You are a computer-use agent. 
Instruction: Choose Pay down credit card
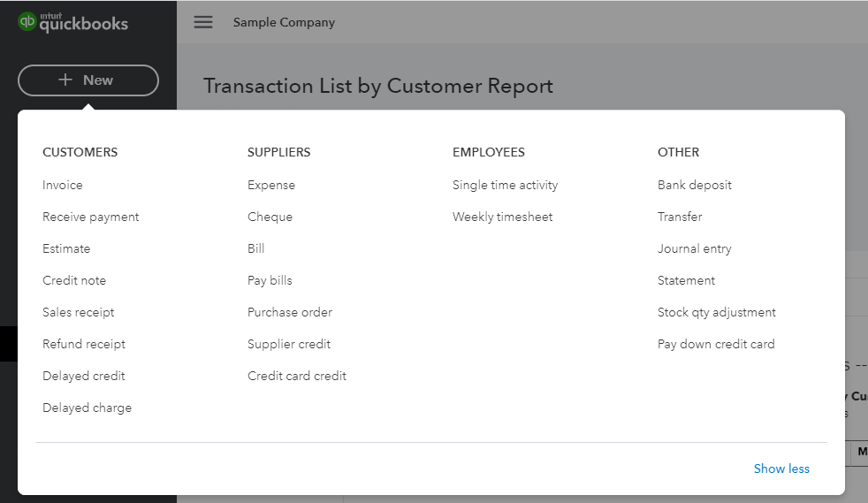coord(716,344)
